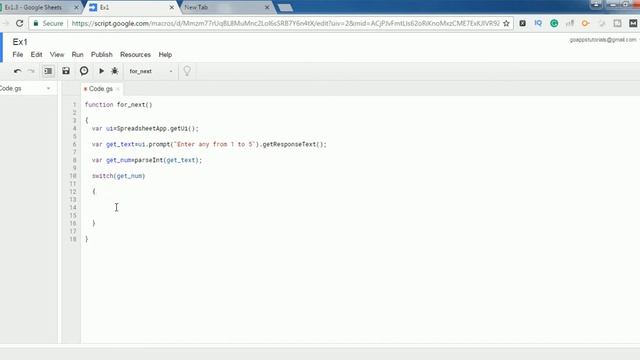Click line number 18 in gutter
Screen dimensions: 640x360
coord(73,239)
